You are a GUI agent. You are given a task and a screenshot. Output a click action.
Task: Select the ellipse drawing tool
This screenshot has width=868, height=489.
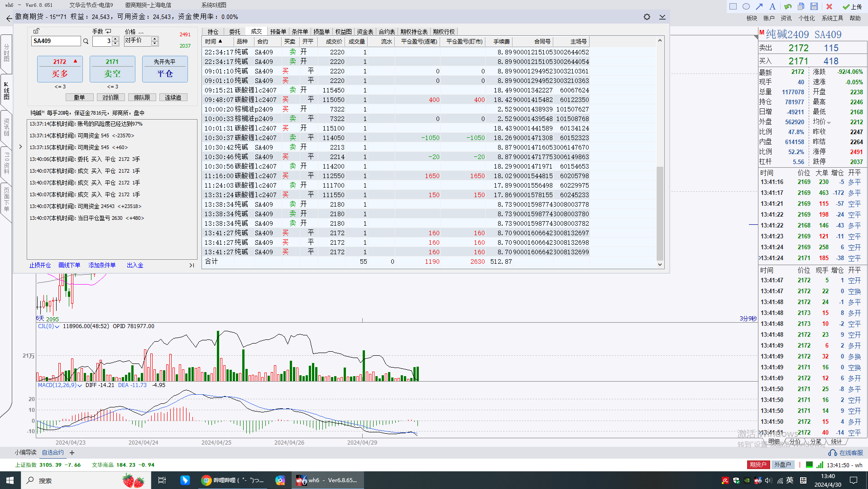(x=746, y=6)
